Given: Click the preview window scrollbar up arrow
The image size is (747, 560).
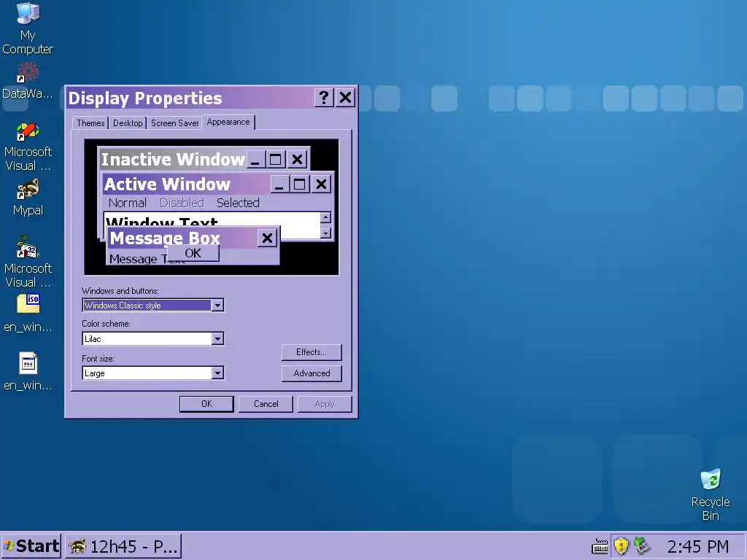Looking at the screenshot, I should (326, 217).
